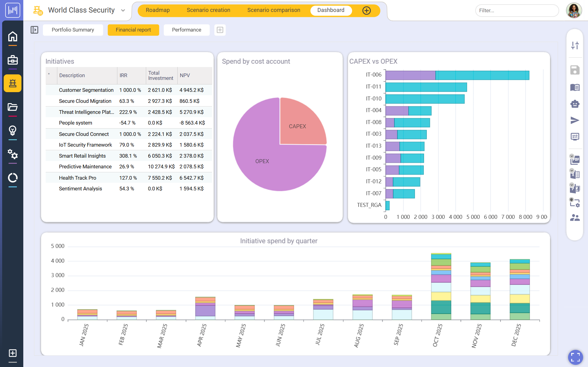The image size is (588, 367).
Task: Open the Home section in sidebar
Action: pyautogui.click(x=13, y=36)
